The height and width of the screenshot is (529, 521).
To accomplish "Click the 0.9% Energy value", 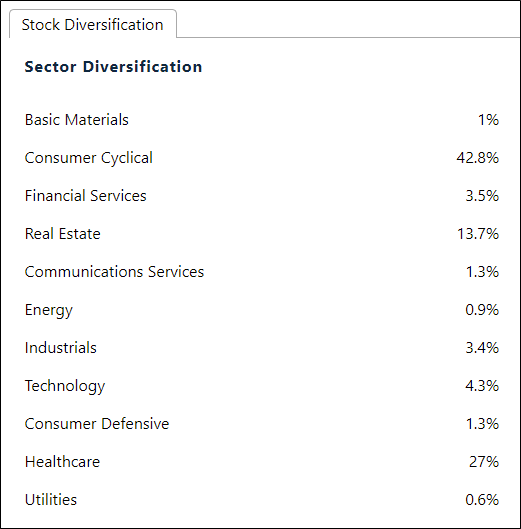I will pos(482,310).
